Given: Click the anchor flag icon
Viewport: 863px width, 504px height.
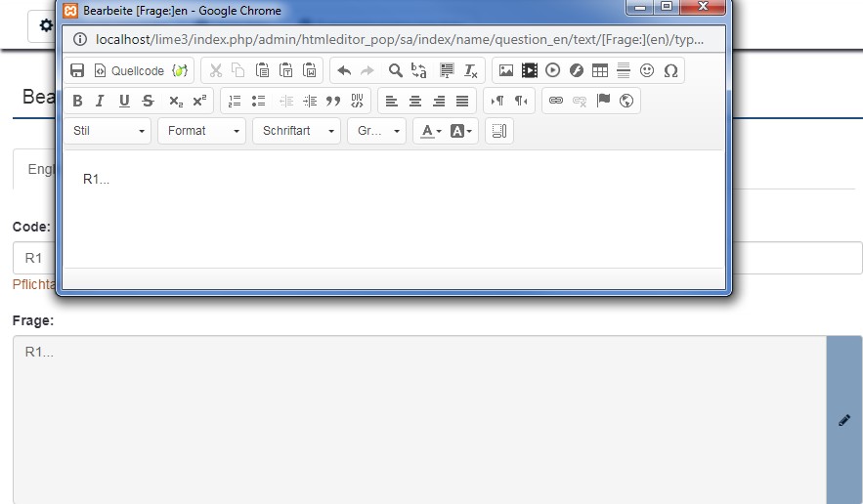Looking at the screenshot, I should click(603, 101).
